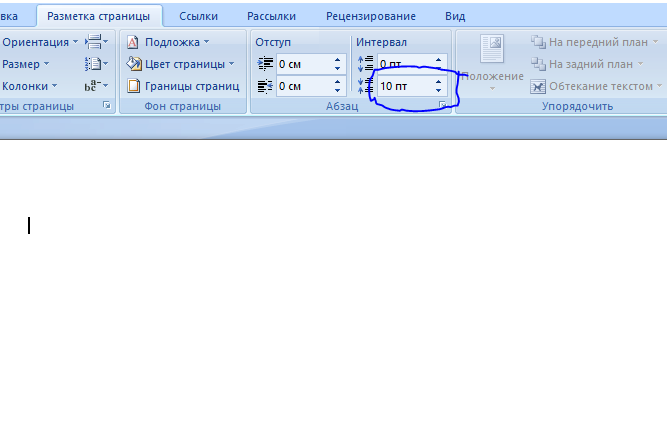
Task: Switch to the Ссылки tab
Action: [198, 16]
